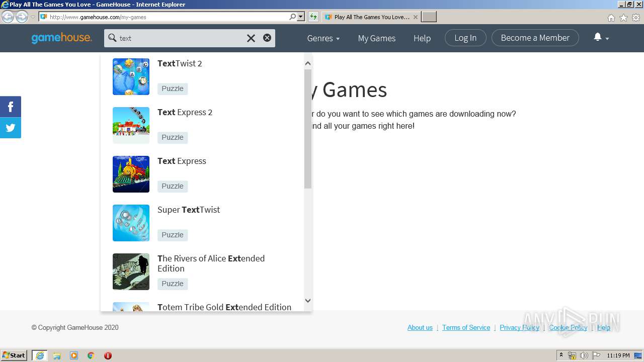Image resolution: width=644 pixels, height=362 pixels.
Task: Show hidden system tray icons arrow
Action: [561, 355]
